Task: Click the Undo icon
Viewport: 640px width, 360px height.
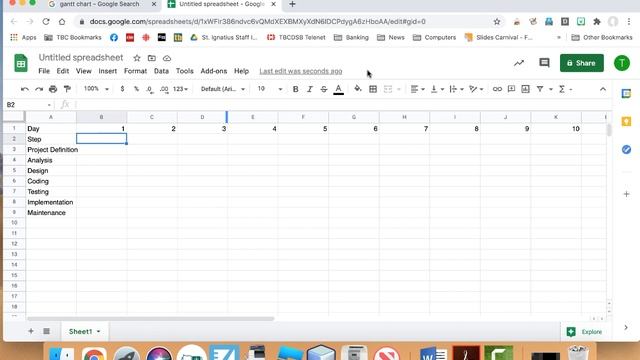Action: pos(24,89)
